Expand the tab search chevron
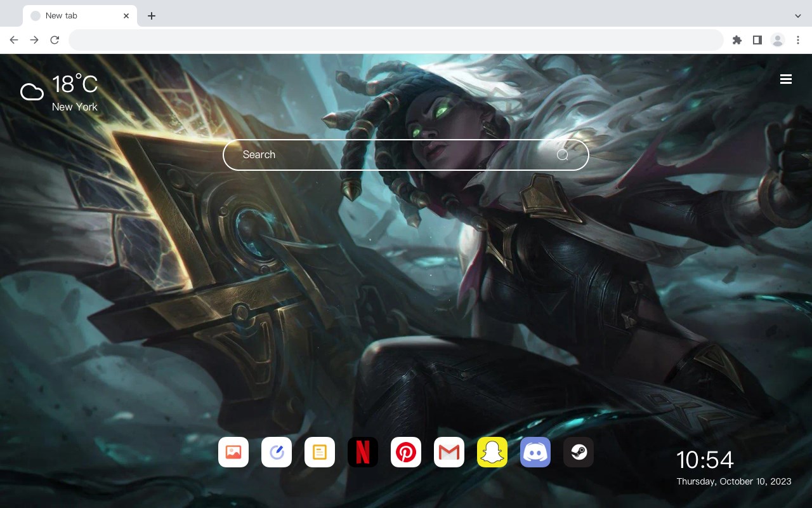Image resolution: width=812 pixels, height=508 pixels. tap(798, 15)
